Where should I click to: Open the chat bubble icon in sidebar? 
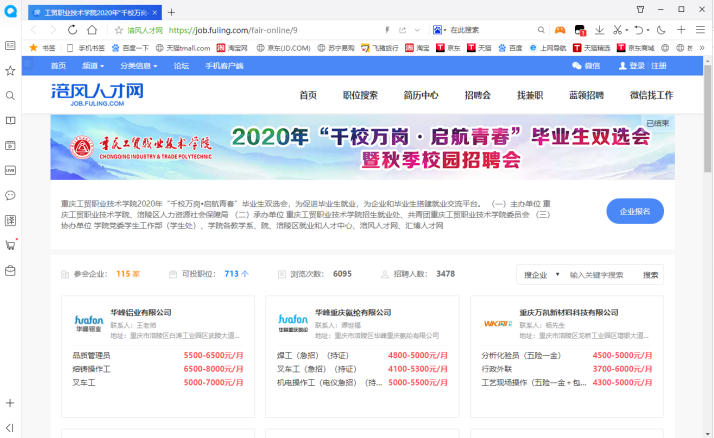tap(10, 195)
